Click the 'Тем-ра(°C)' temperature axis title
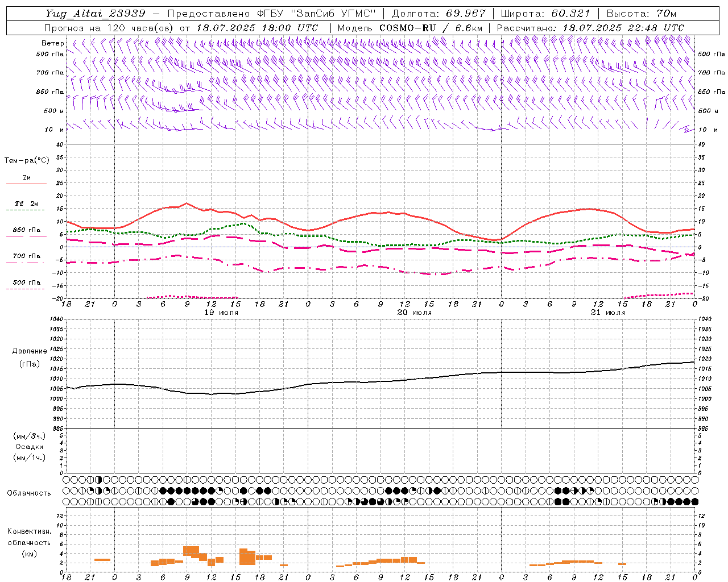Screen dimensions: 728x582 click(27, 161)
